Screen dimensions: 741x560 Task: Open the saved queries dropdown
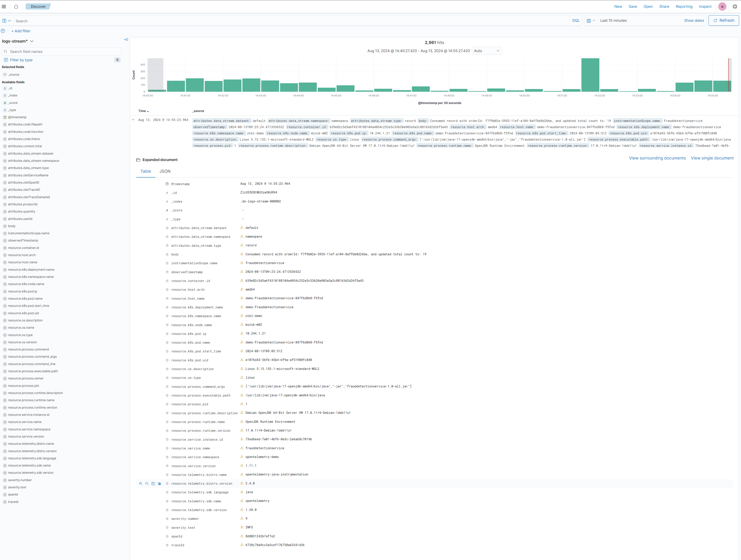[x=7, y=21]
